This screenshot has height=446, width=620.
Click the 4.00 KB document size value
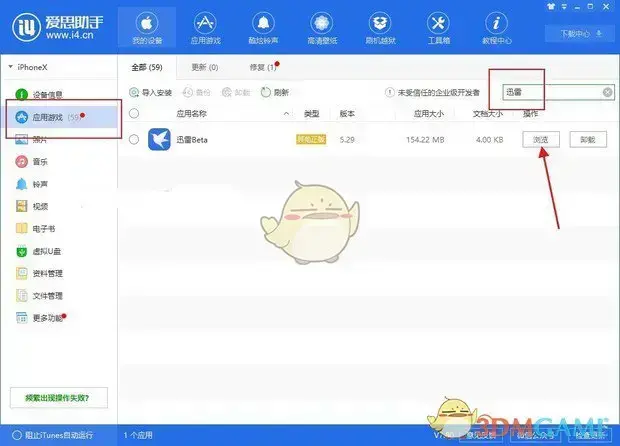point(490,140)
